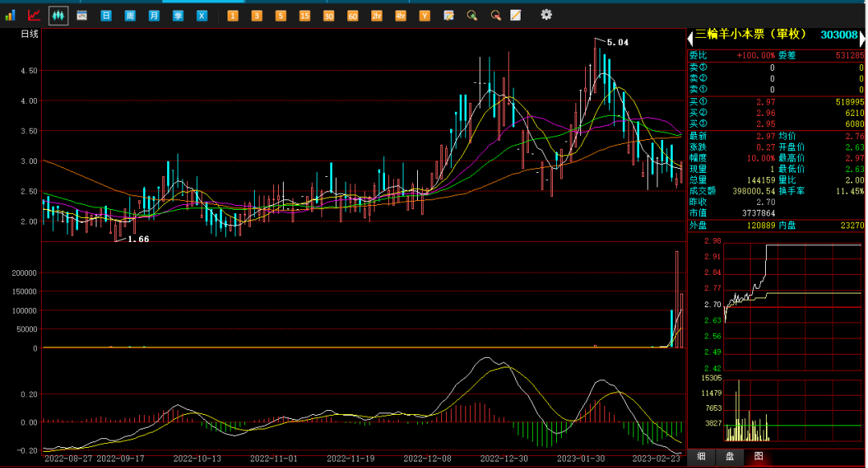Click the magnifier zoom-in icon
The height and width of the screenshot is (468, 868).
point(472,15)
